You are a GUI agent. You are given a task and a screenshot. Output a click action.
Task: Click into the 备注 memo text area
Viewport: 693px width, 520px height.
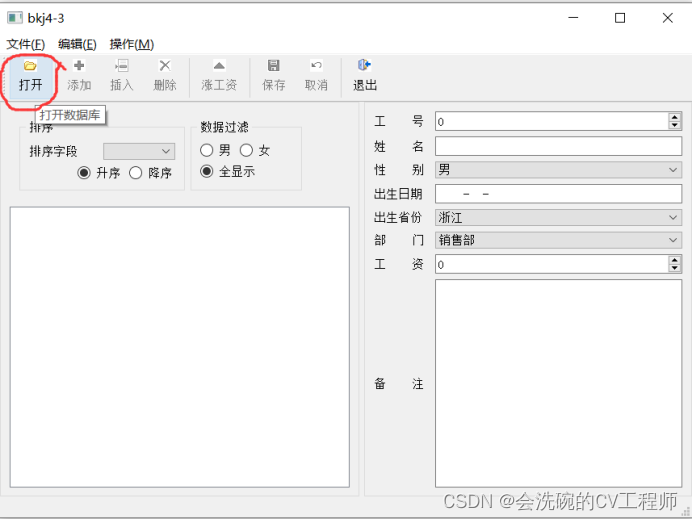(x=559, y=383)
